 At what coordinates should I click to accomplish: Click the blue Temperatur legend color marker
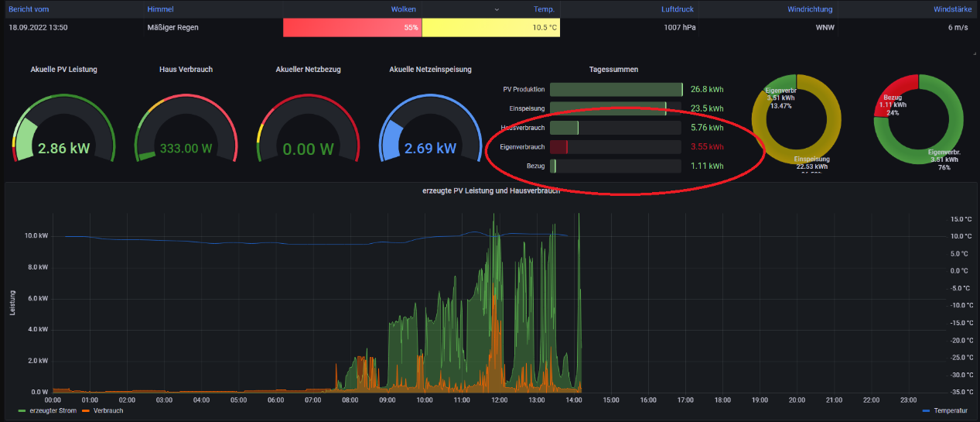click(x=927, y=410)
